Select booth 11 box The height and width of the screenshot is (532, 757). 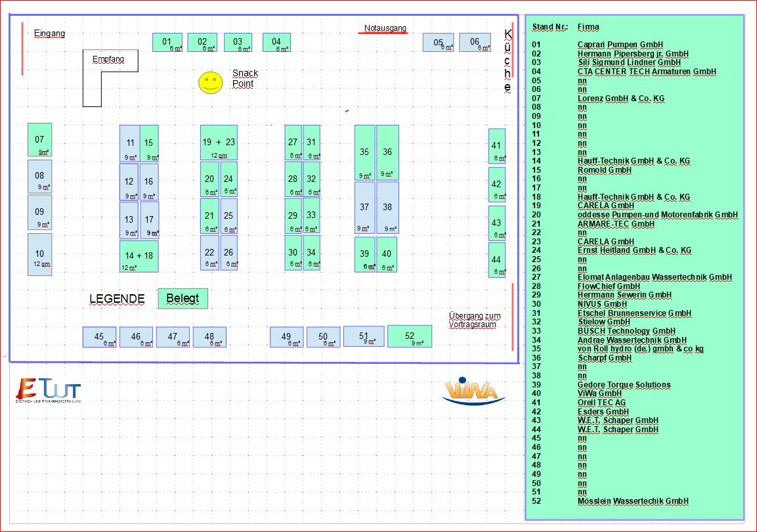(129, 143)
